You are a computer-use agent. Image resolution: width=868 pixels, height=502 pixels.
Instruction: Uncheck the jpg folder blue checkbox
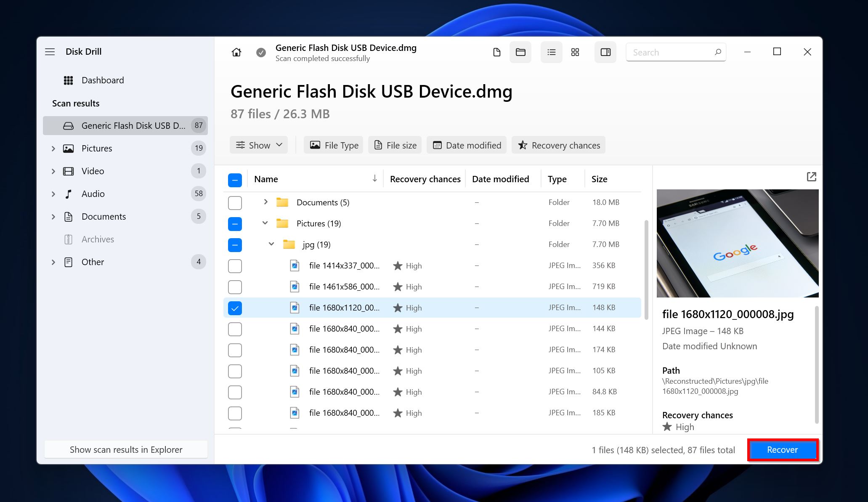[x=235, y=244]
